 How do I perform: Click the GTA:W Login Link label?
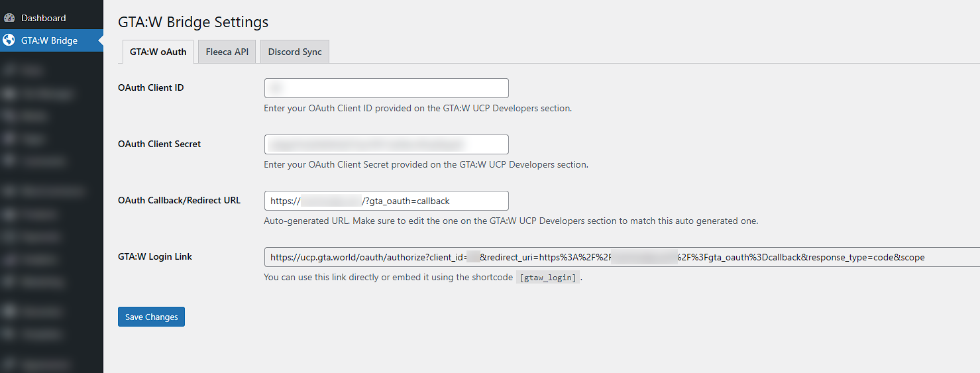pyautogui.click(x=155, y=256)
